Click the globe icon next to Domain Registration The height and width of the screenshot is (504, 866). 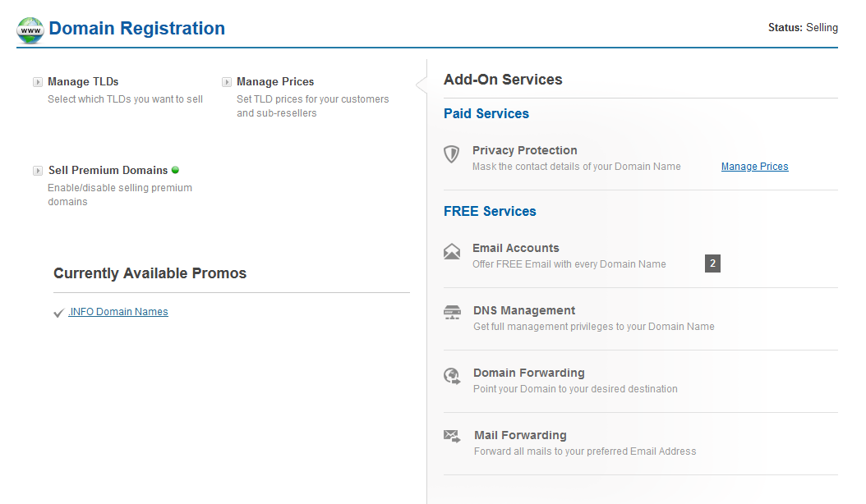tap(30, 29)
